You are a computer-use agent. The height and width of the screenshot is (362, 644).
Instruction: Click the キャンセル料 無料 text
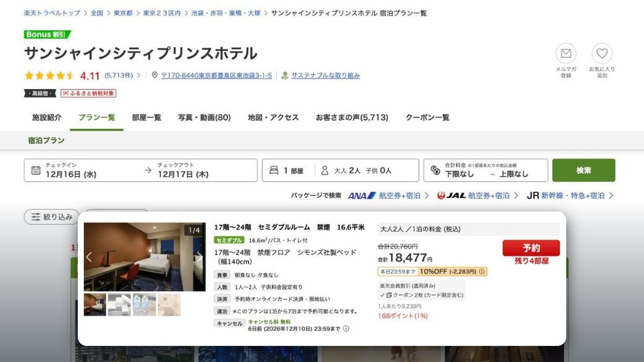[269, 322]
